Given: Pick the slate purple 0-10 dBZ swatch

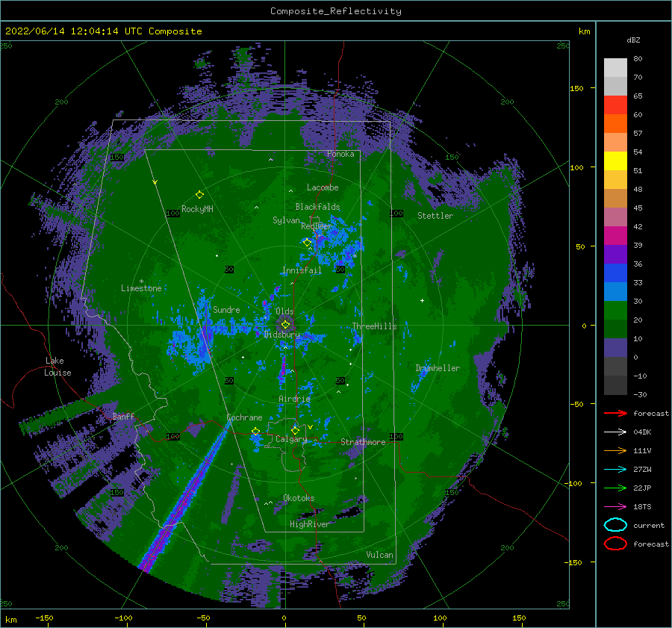Looking at the screenshot, I should pyautogui.click(x=615, y=348).
